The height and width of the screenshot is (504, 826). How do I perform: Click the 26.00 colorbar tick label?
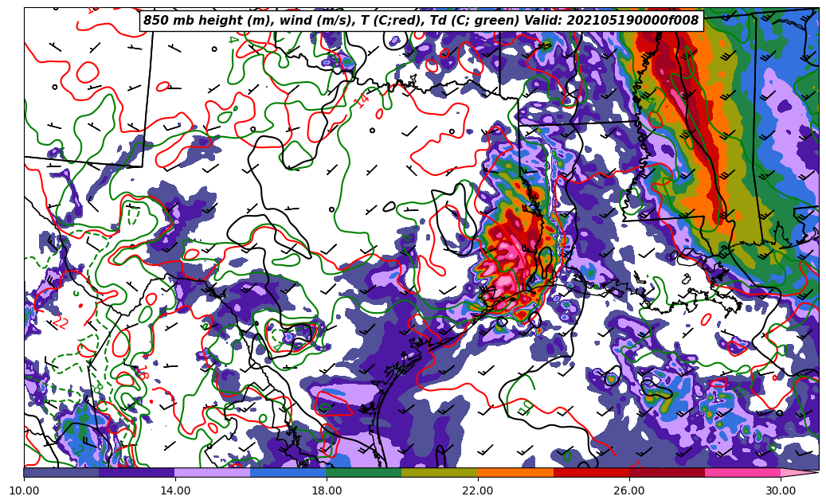point(629,490)
